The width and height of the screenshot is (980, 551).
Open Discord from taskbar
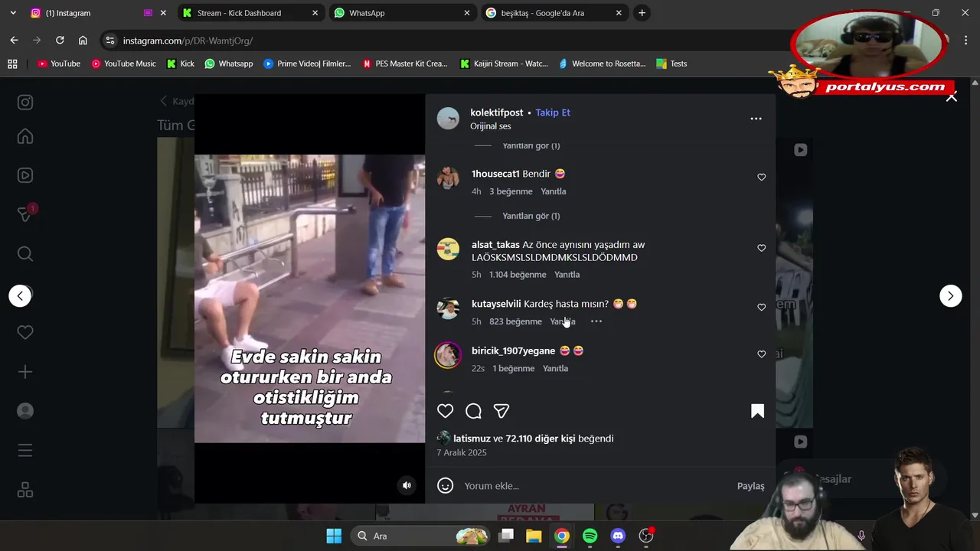pos(618,536)
